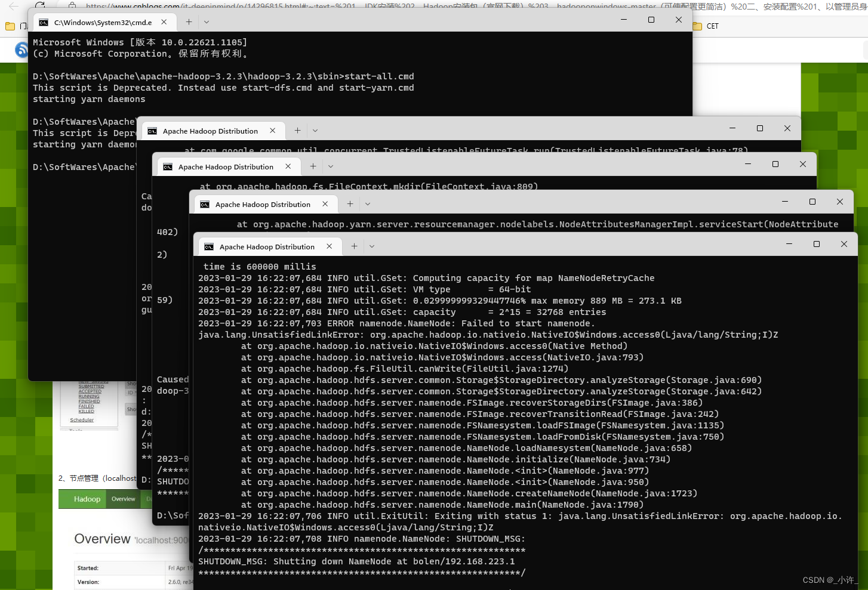Open the KILLED applications link
Screen dimensions: 868x590
tap(86, 411)
